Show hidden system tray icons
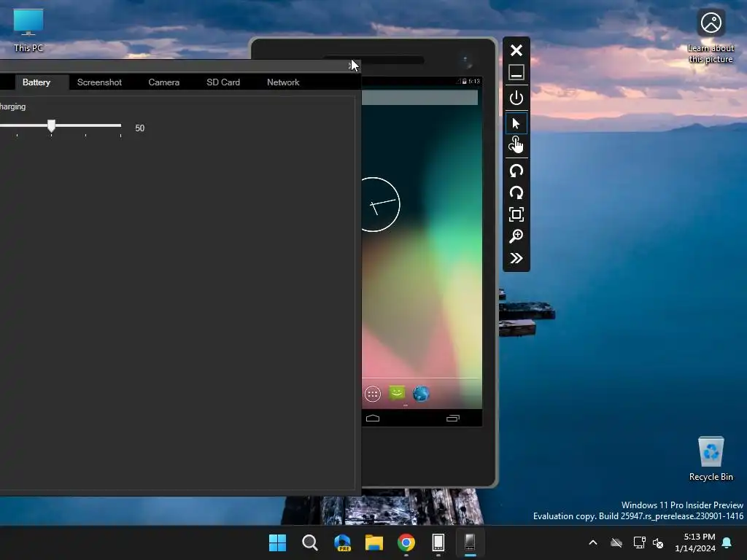747x560 pixels. point(593,542)
